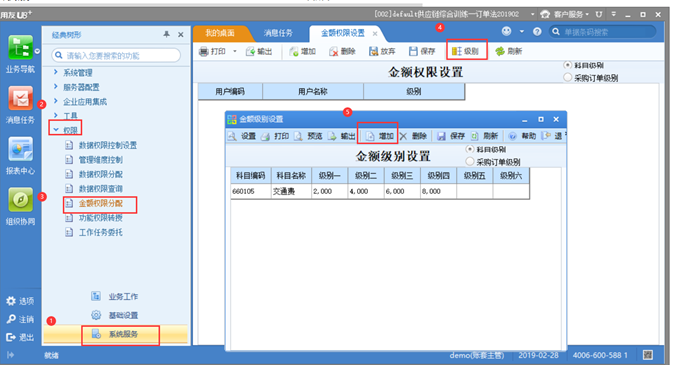Open the account set dropdown in title bar
The height and width of the screenshot is (365, 673).
532,15
